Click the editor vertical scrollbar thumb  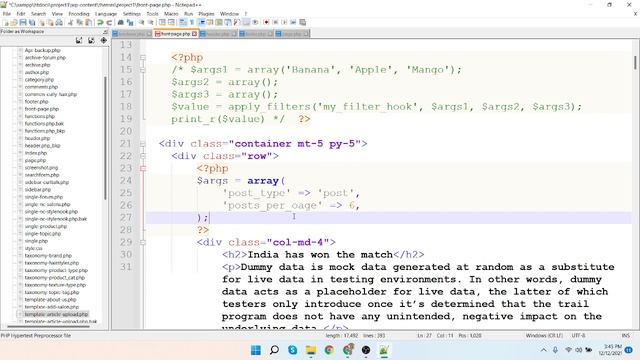point(635,62)
